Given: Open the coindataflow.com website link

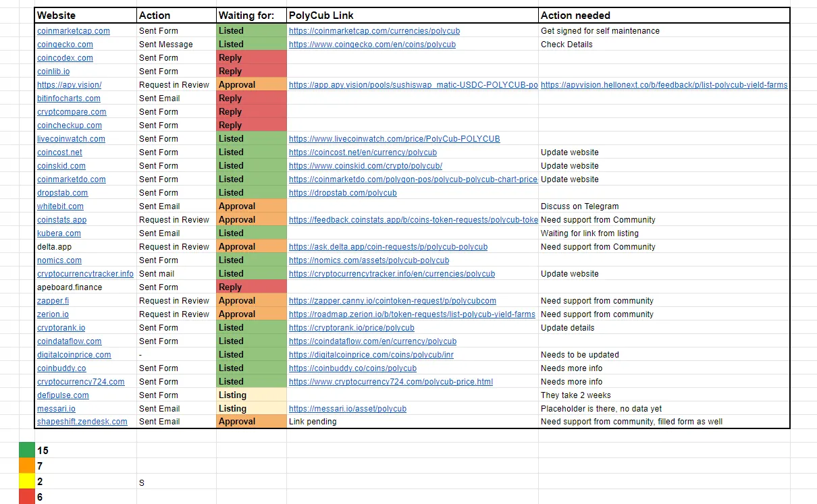Looking at the screenshot, I should click(69, 341).
